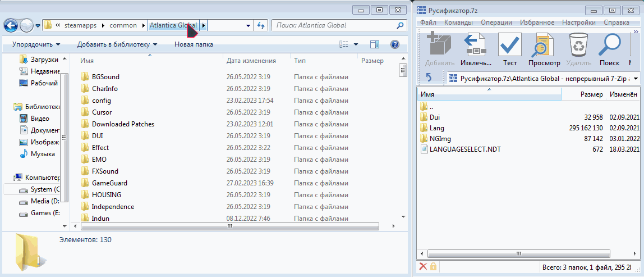Screen dimensions: 644x277
Task: Select the Downloaded Patches folder
Action: (x=123, y=124)
